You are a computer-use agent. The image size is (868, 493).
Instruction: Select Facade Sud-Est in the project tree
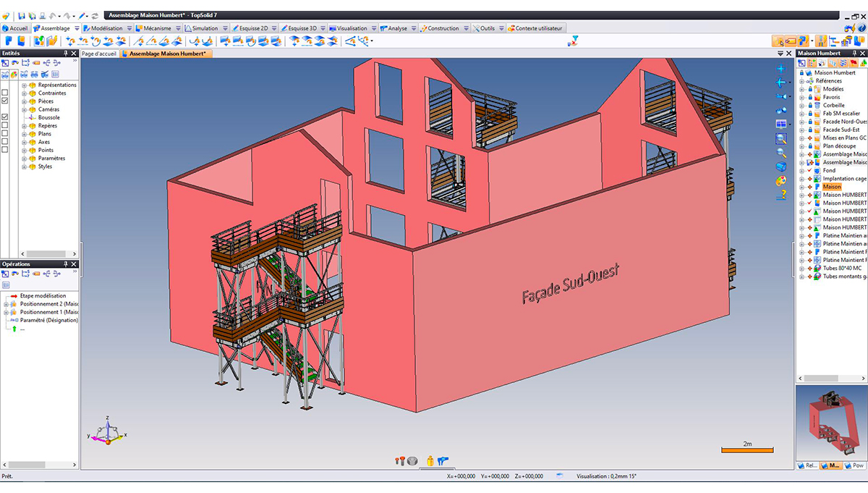tap(840, 130)
